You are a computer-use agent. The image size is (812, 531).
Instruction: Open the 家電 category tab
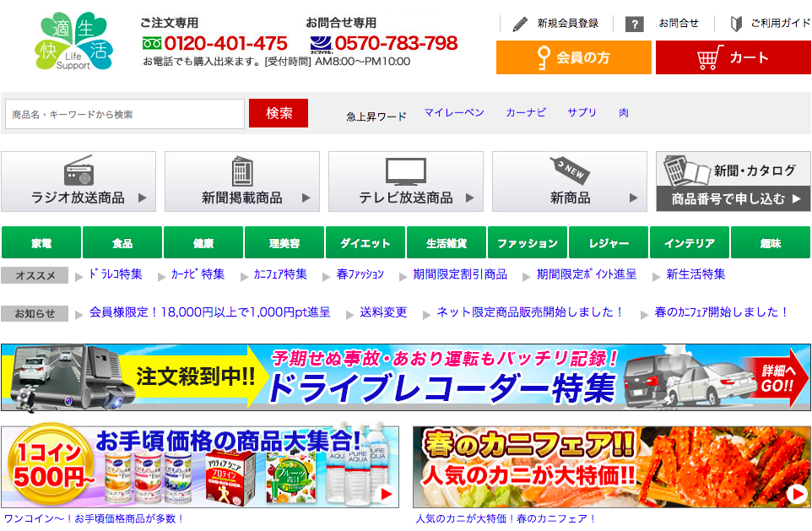point(41,242)
